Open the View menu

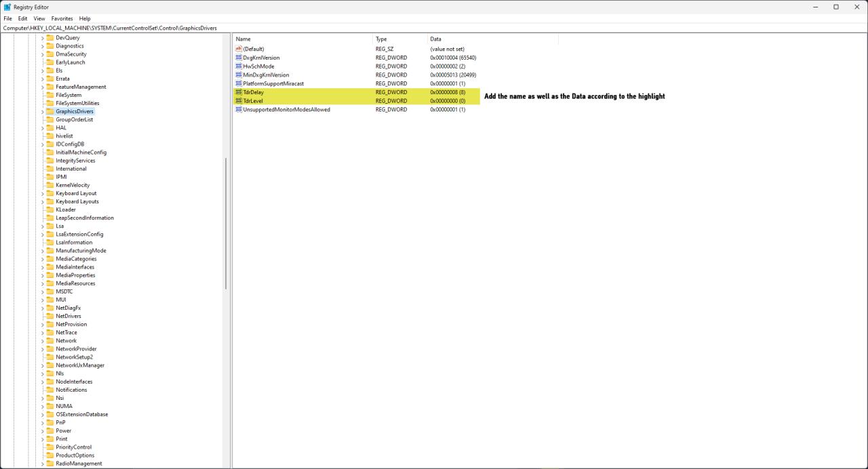pyautogui.click(x=39, y=18)
